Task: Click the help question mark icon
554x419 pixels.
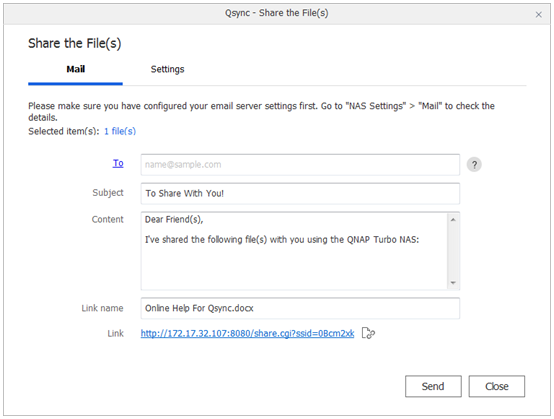Action: coord(474,165)
